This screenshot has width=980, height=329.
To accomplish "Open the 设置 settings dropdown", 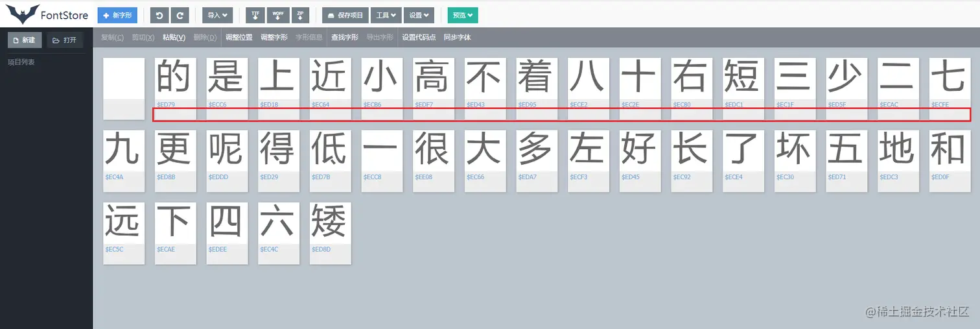I will 419,15.
